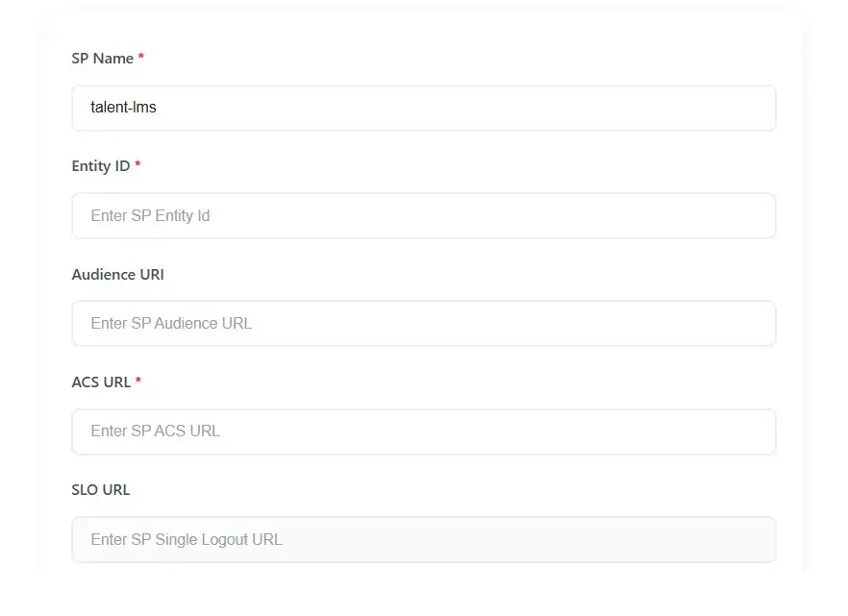Screen dimensions: 848x616
Task: Focus the Entity ID input field
Action: [x=423, y=215]
